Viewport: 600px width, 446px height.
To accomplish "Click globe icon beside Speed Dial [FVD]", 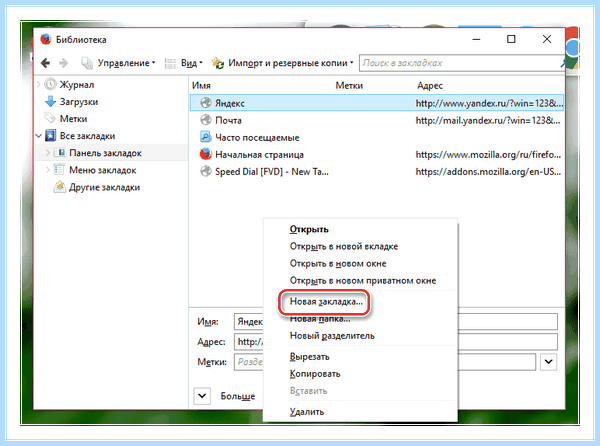I will 206,171.
